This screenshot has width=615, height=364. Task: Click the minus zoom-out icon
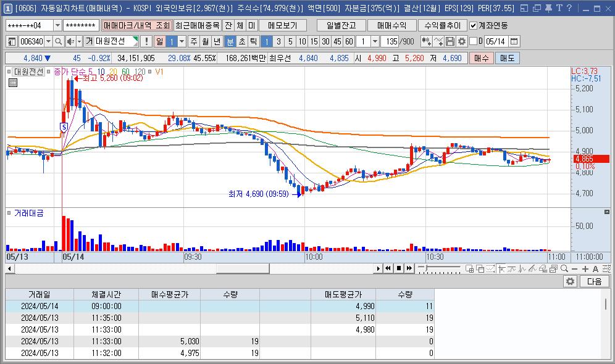(x=575, y=269)
